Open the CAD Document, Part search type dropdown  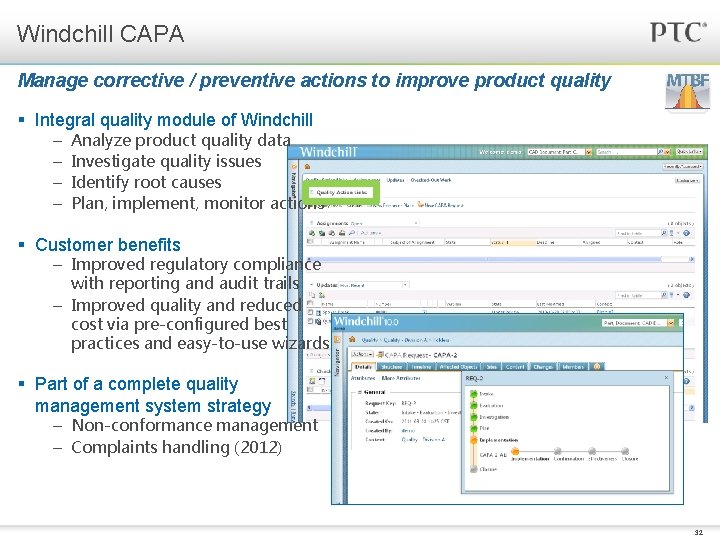click(x=589, y=152)
